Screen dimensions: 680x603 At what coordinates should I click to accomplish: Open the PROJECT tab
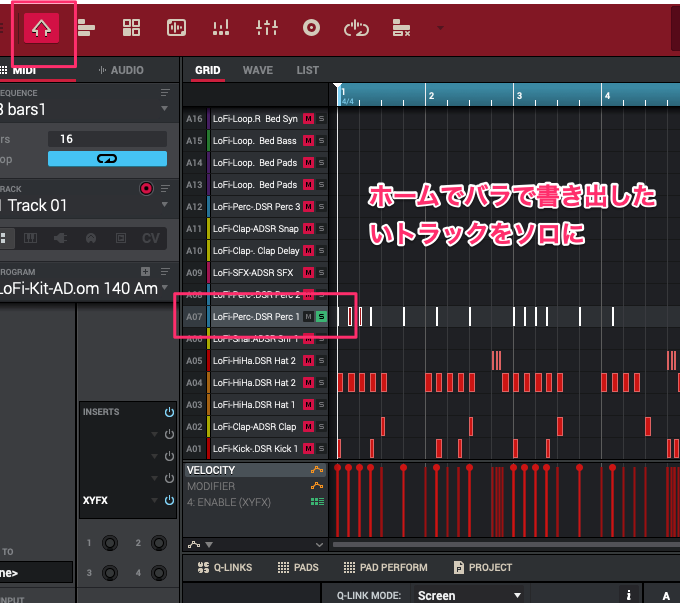point(483,567)
